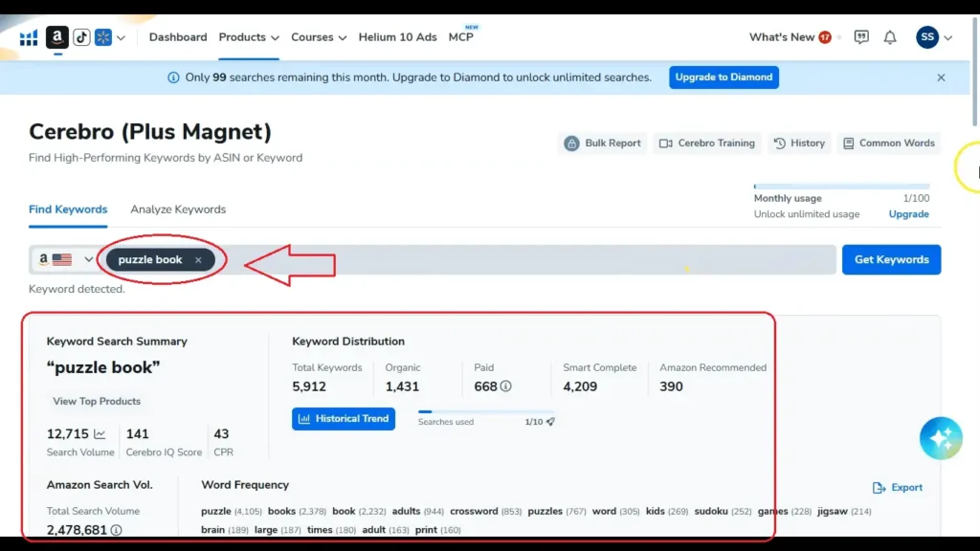Screen dimensions: 980x551
Task: Open the Courses menu
Action: (318, 37)
